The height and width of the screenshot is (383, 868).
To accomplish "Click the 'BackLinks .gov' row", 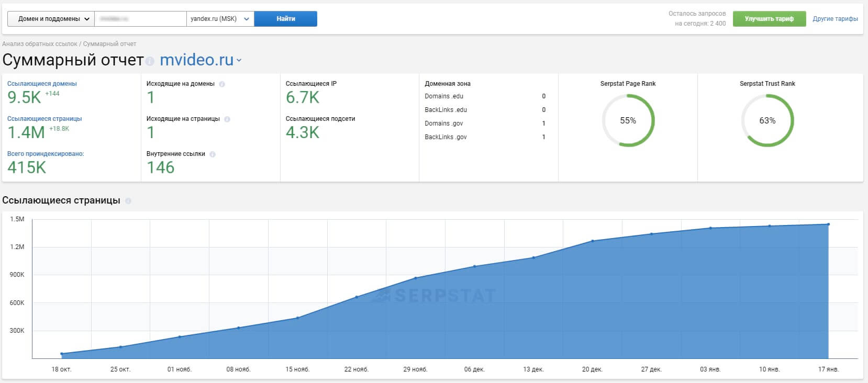I will (485, 137).
